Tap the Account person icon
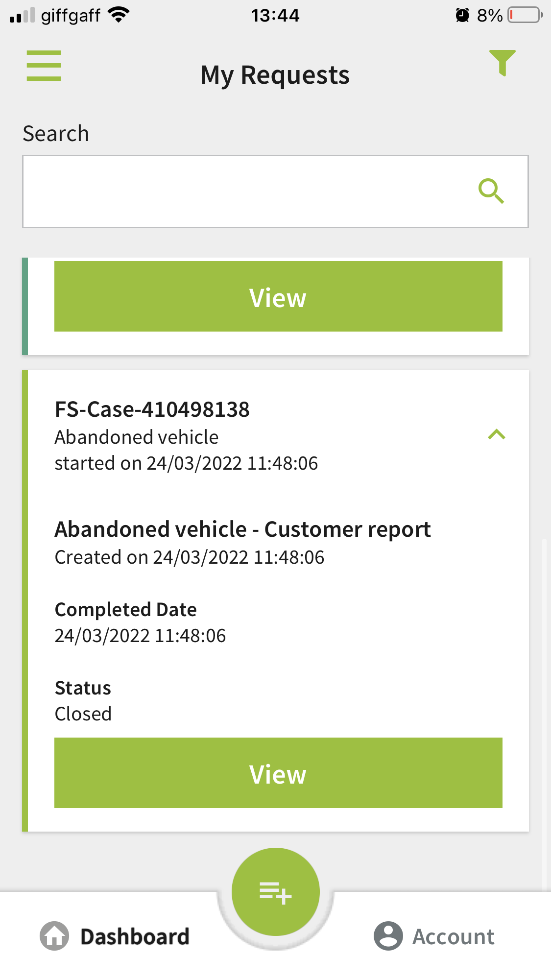This screenshot has height=980, width=551. 388,936
